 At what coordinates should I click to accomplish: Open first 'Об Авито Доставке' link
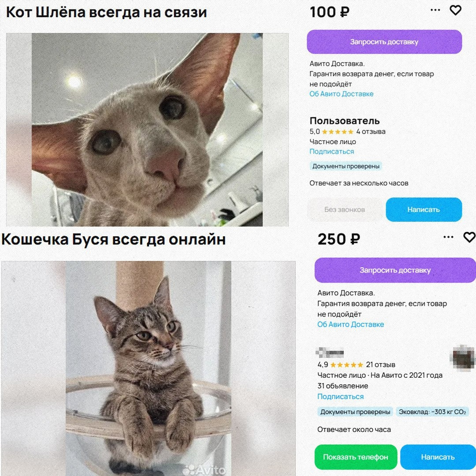tap(341, 94)
